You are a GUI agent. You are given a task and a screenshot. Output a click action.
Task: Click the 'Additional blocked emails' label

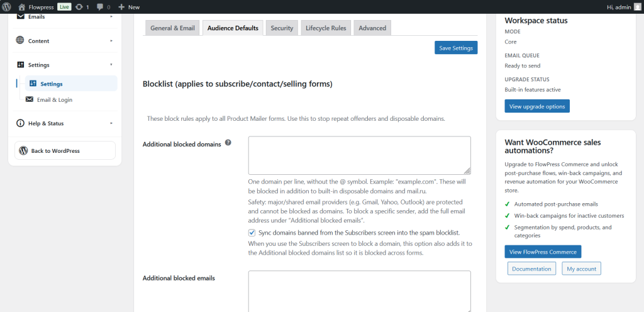(x=179, y=278)
